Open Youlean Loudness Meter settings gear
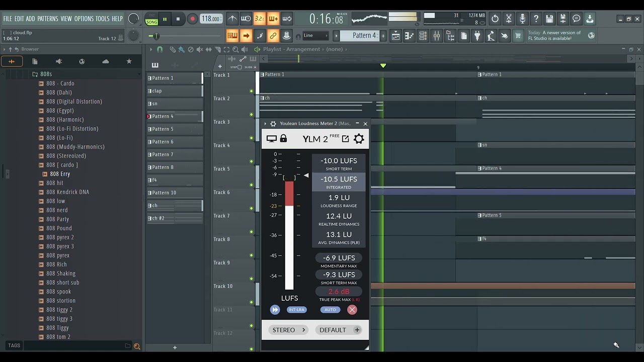644x362 pixels. coord(359,139)
